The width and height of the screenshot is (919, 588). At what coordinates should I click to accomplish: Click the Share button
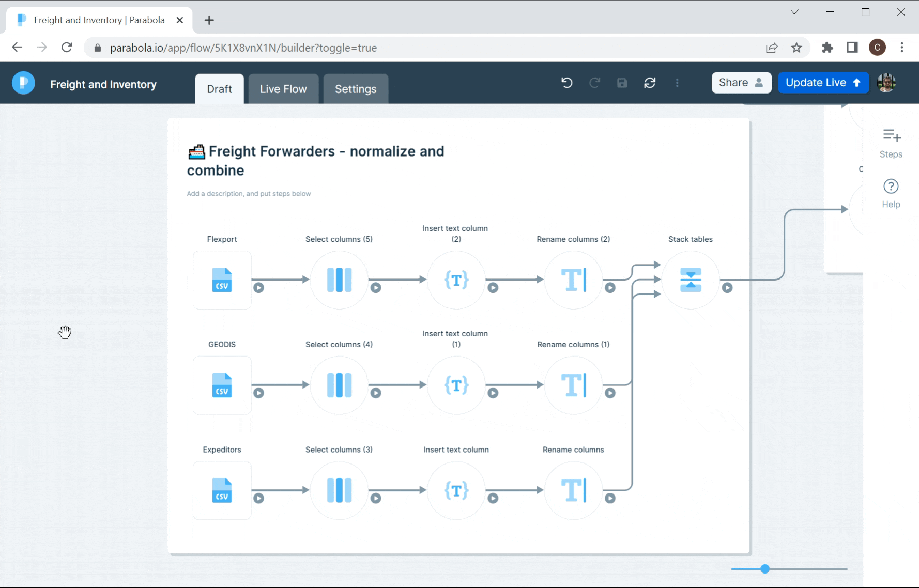pyautogui.click(x=741, y=83)
